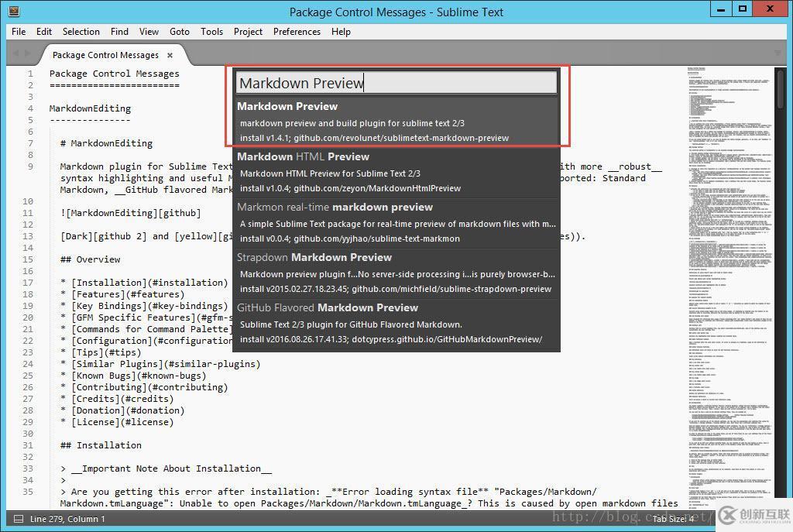The height and width of the screenshot is (532, 793).
Task: Click the Markdown Preview search input field
Action: [x=396, y=82]
